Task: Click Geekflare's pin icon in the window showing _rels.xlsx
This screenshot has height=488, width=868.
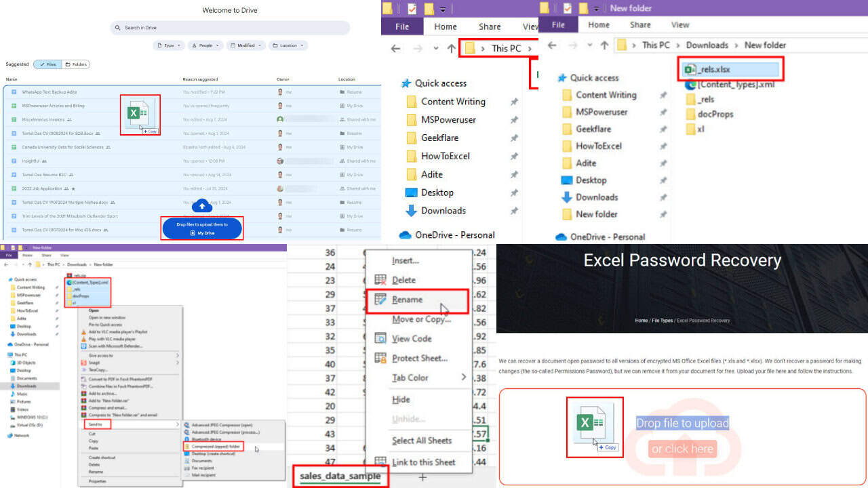Action: pyautogui.click(x=663, y=129)
